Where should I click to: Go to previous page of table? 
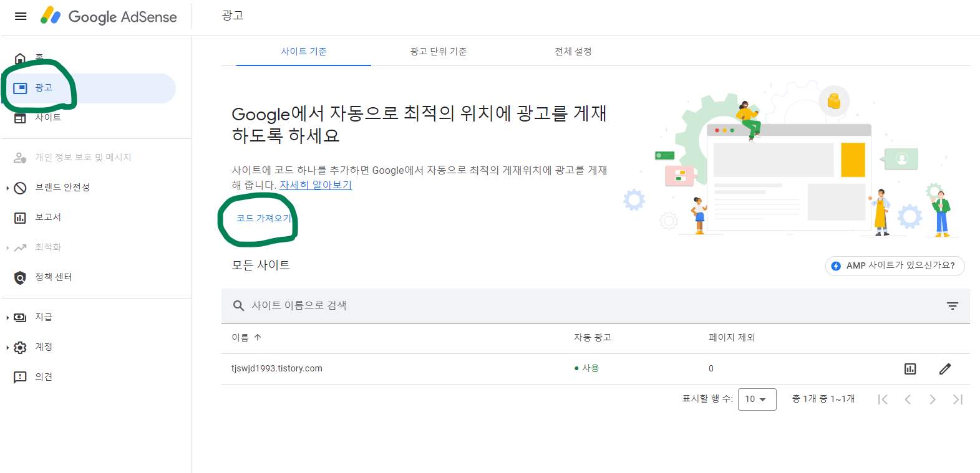pyautogui.click(x=908, y=399)
